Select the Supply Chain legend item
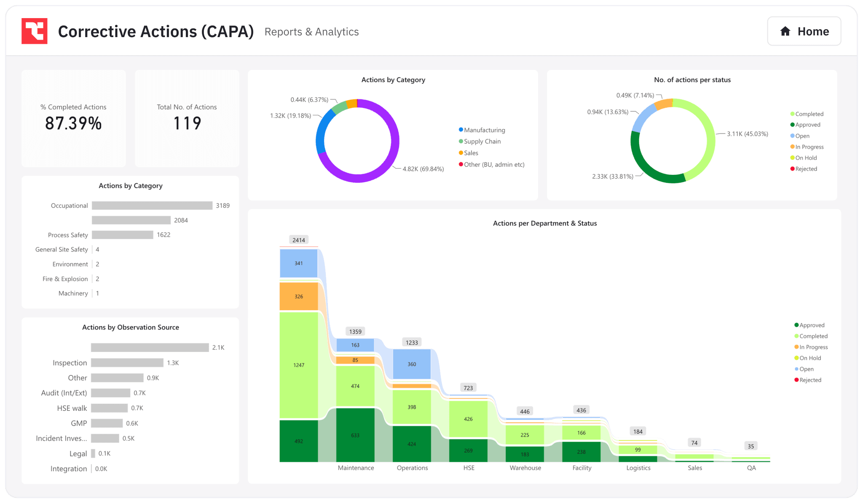 [480, 142]
